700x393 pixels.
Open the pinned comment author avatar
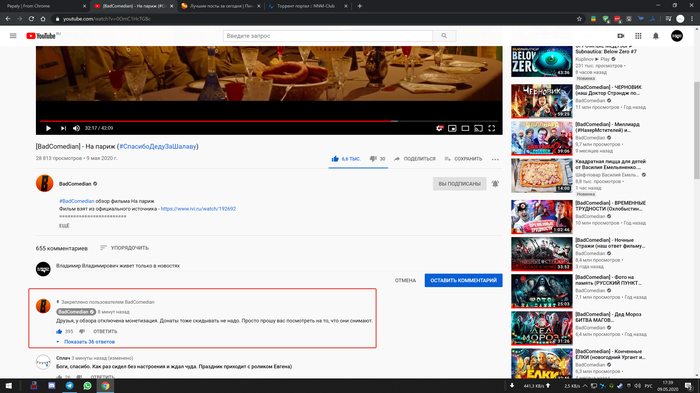[x=43, y=306]
